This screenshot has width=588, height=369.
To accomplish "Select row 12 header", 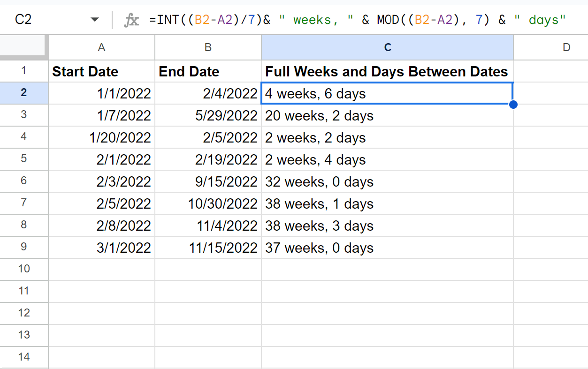I will pos(24,314).
